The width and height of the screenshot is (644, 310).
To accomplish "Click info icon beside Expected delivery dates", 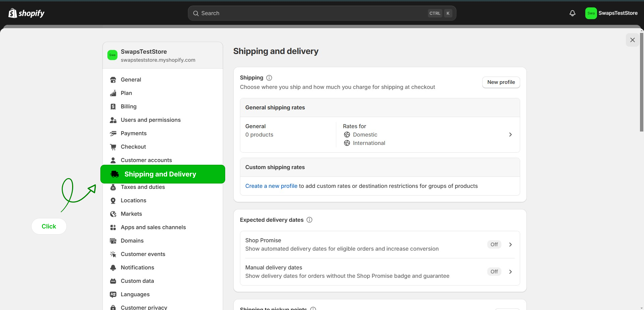I will (309, 220).
